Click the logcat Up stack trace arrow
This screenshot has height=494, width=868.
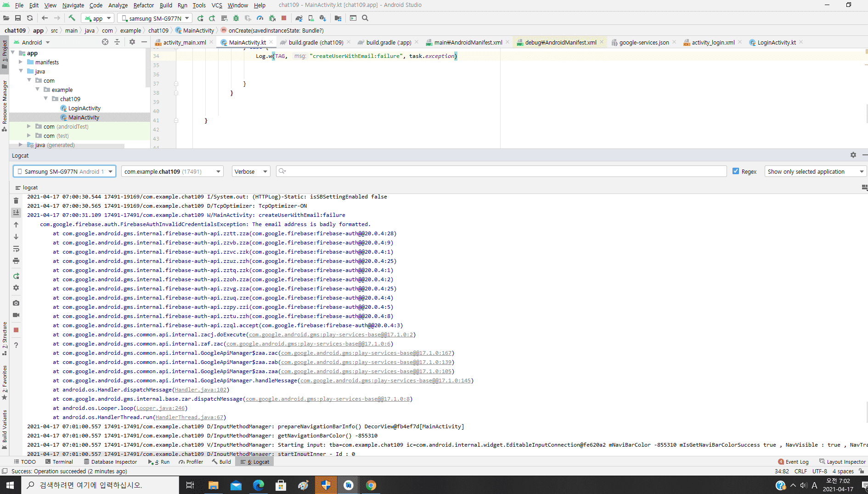pos(16,225)
